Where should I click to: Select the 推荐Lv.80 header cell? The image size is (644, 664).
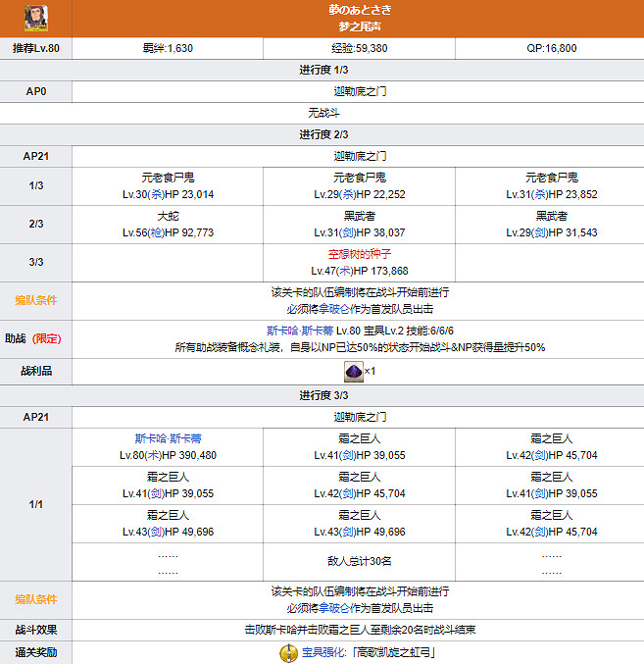[x=36, y=47]
